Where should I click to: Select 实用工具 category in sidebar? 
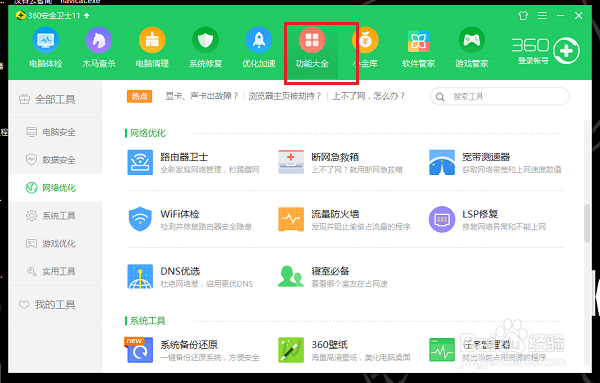coord(55,272)
